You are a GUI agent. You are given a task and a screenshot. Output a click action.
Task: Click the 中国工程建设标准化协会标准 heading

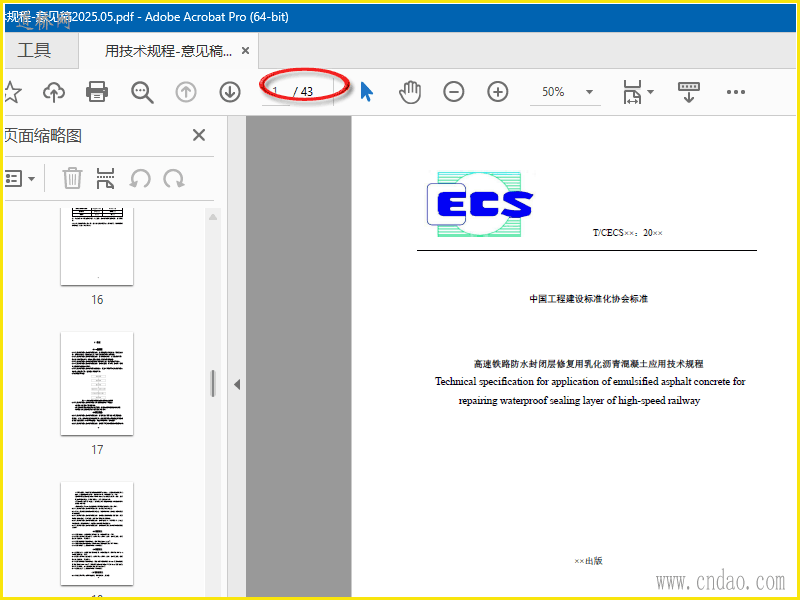[588, 299]
